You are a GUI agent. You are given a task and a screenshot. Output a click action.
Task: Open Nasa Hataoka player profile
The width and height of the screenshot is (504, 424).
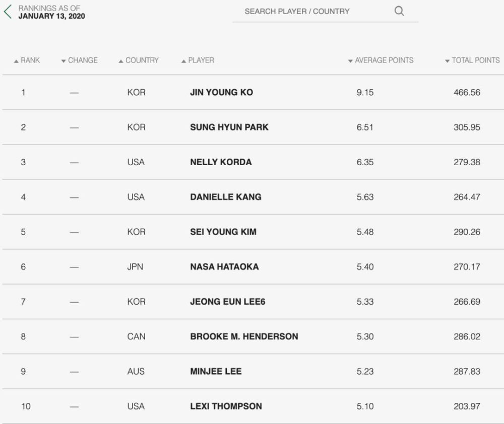click(224, 266)
